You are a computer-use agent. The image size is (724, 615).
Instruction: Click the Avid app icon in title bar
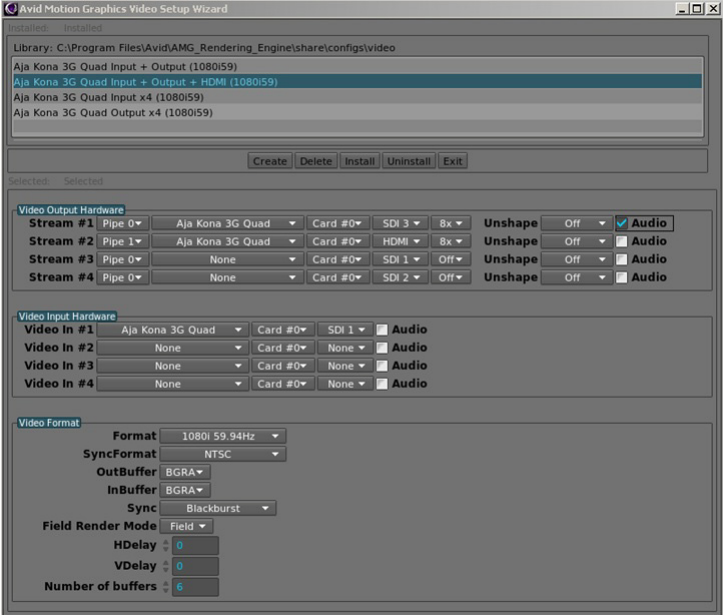(x=11, y=9)
